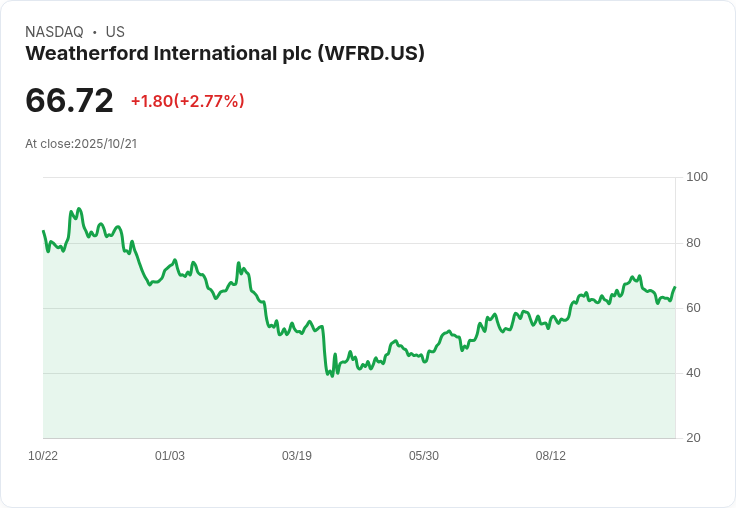
Task: Select the 08/12 x-axis date label
Action: tap(551, 456)
